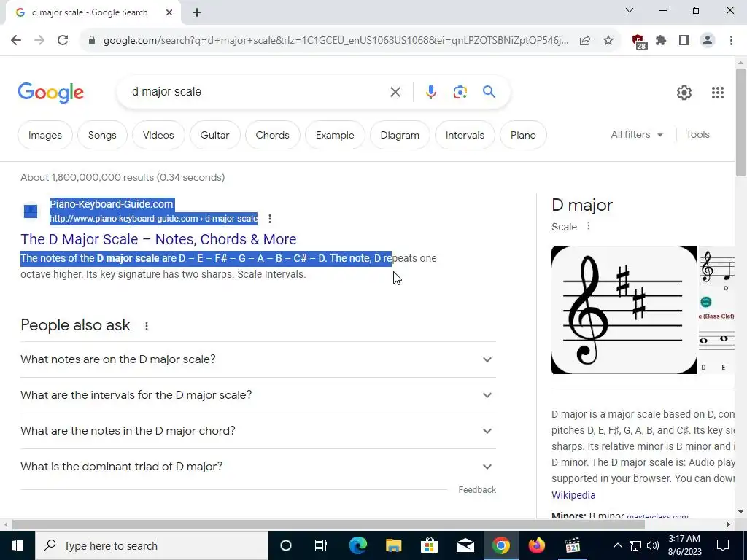Open masterclass.com link beside Minors
The width and height of the screenshot is (747, 560).
(657, 516)
